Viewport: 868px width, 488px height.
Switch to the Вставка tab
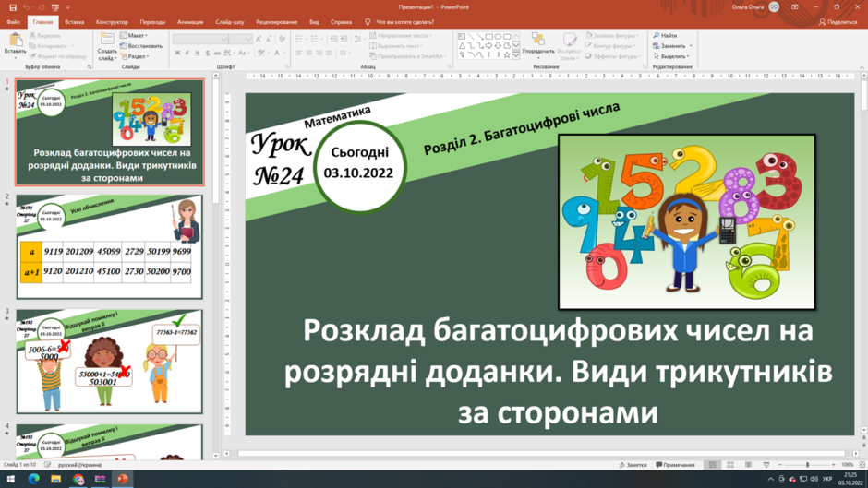(74, 22)
